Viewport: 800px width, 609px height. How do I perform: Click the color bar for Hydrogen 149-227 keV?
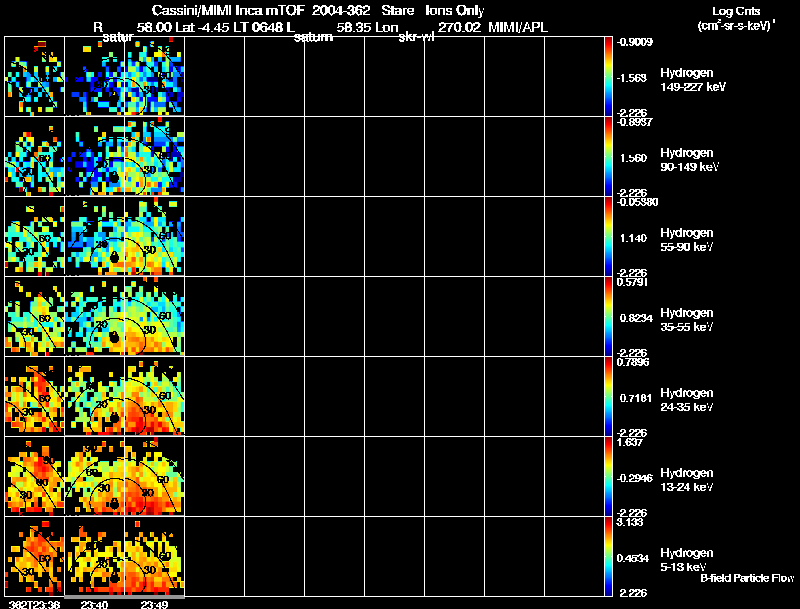(x=608, y=76)
